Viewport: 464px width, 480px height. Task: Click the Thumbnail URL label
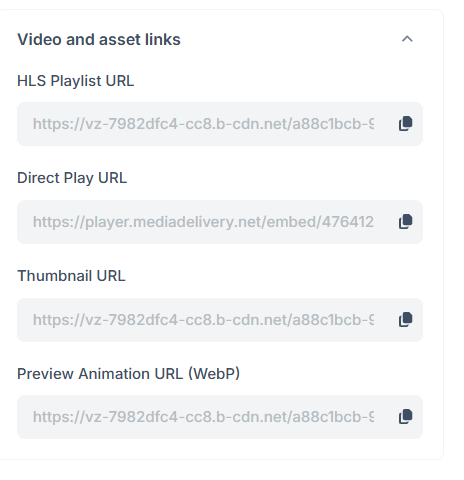pos(71,276)
